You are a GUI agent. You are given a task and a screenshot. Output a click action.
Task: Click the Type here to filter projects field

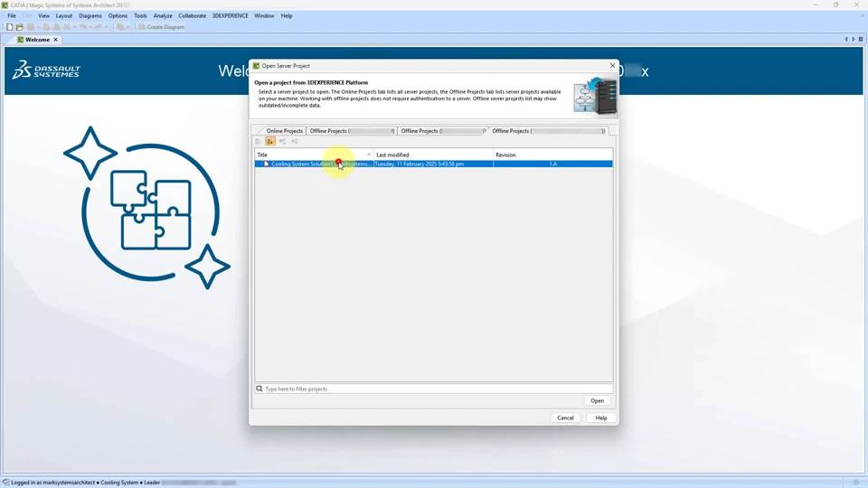(x=433, y=389)
